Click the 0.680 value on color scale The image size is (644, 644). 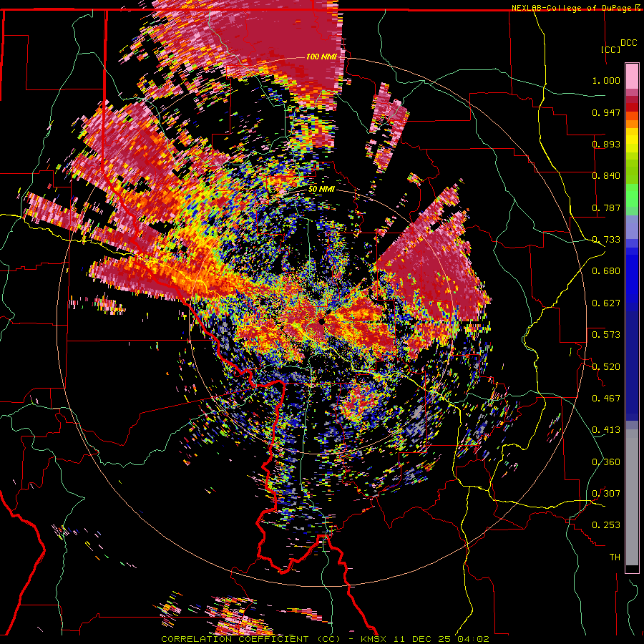click(x=606, y=270)
